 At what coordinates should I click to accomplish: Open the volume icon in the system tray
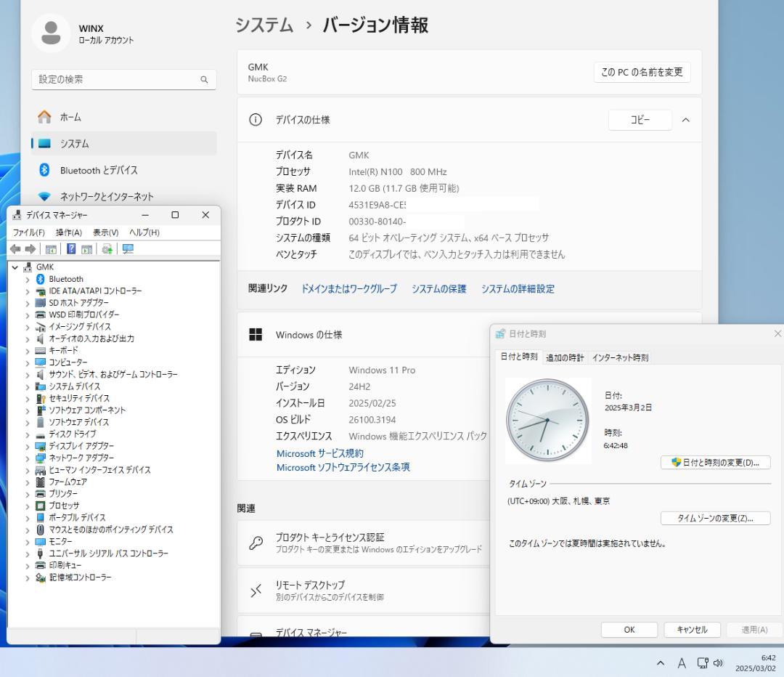pos(719,662)
